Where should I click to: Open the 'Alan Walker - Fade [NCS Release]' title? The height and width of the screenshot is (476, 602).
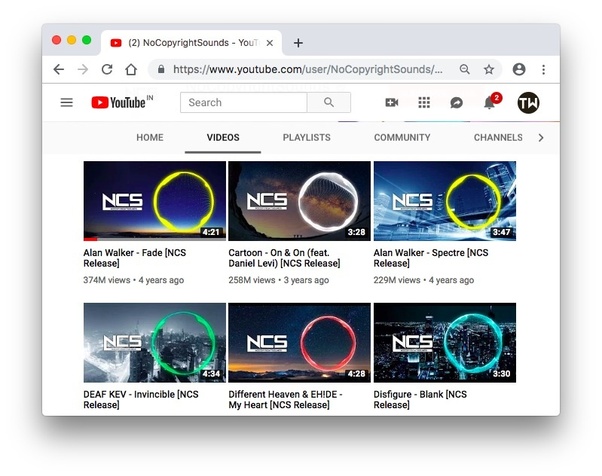pos(135,258)
